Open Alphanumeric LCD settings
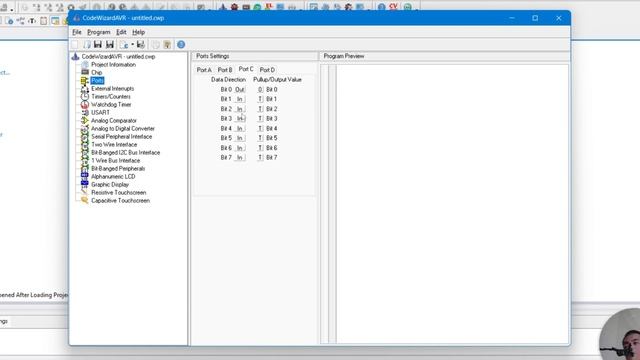 [113, 177]
